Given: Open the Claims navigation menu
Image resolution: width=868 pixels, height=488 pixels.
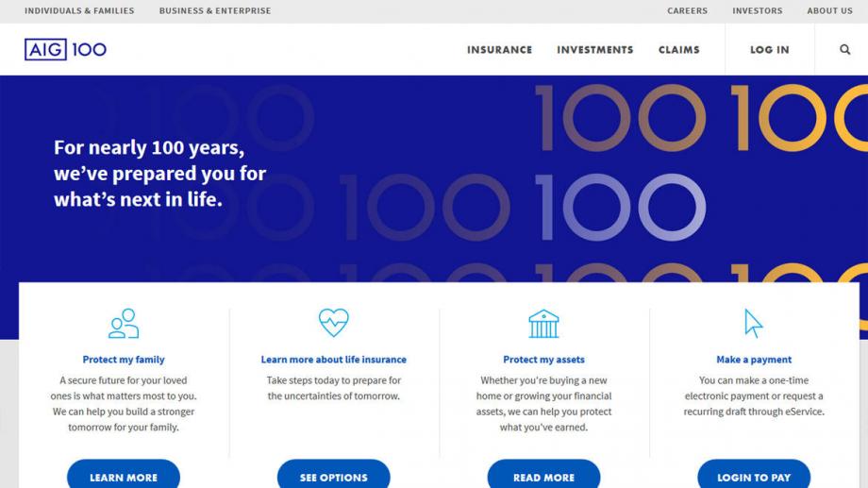Looking at the screenshot, I should (678, 50).
